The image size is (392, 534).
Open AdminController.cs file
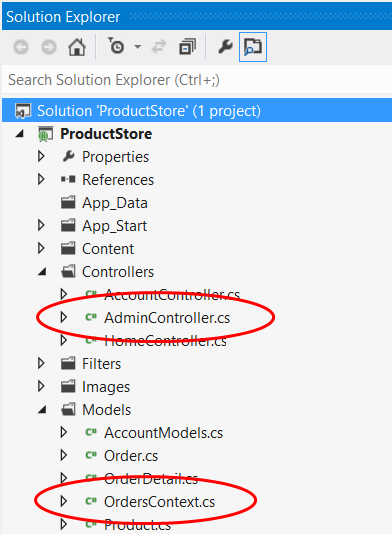(x=167, y=318)
